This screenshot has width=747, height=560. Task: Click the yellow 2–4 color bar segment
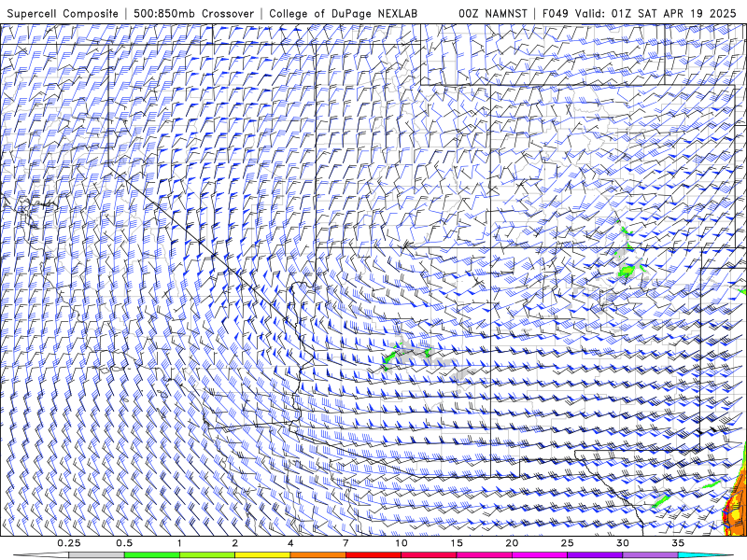point(262,555)
